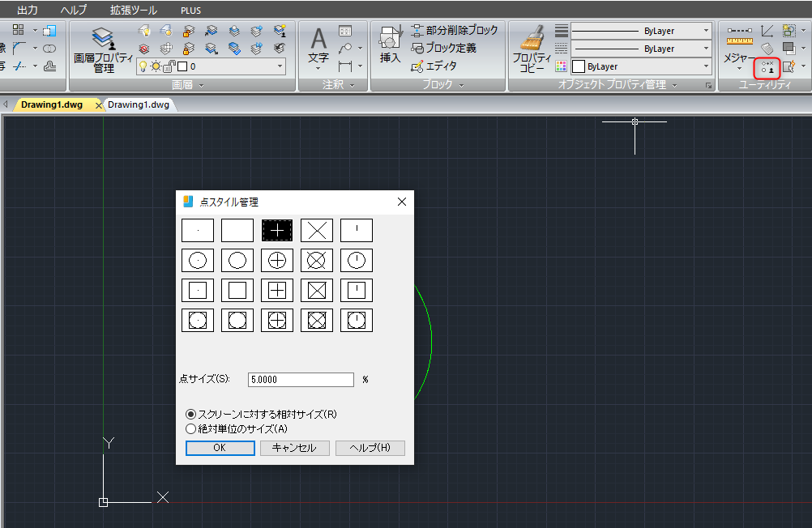
Task: Click the red layer-off icon in layer tools
Action: tap(144, 49)
